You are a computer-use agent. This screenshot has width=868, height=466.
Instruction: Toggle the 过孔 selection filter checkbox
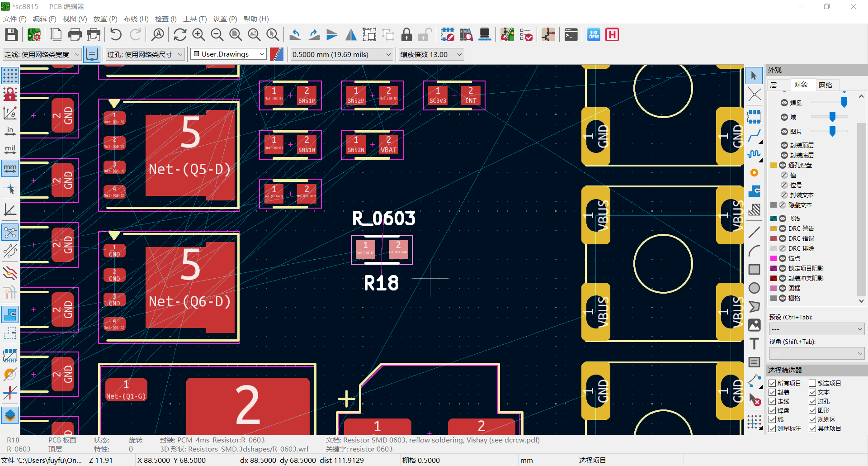point(812,401)
